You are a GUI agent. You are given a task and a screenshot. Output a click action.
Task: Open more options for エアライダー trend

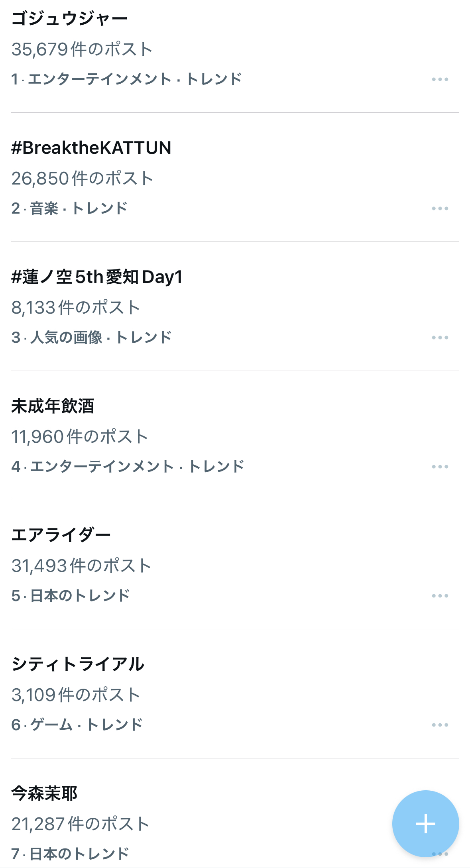click(x=440, y=596)
